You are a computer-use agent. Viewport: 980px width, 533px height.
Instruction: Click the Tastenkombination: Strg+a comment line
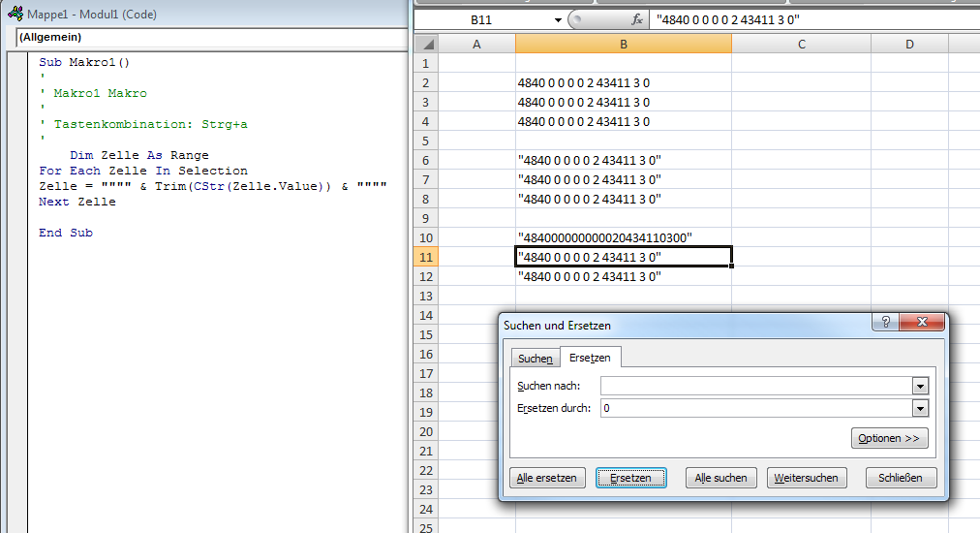pyautogui.click(x=143, y=124)
